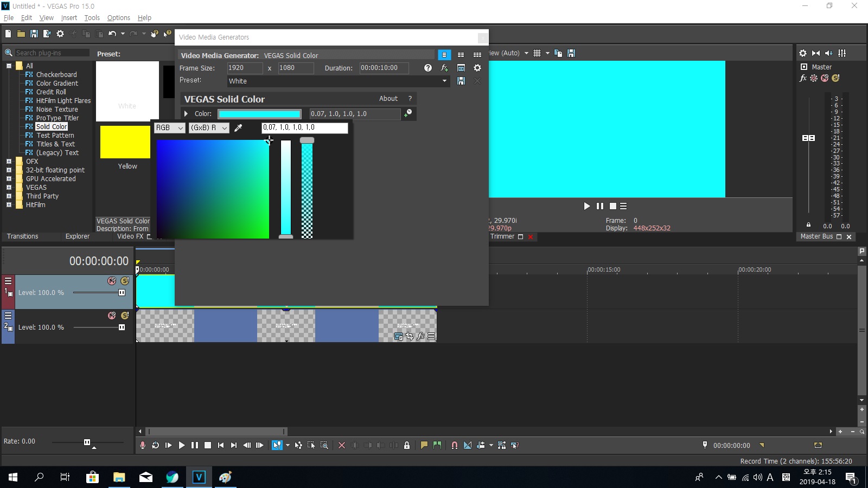The height and width of the screenshot is (488, 868).
Task: Click the cyan Color swatch bar
Action: 259,114
